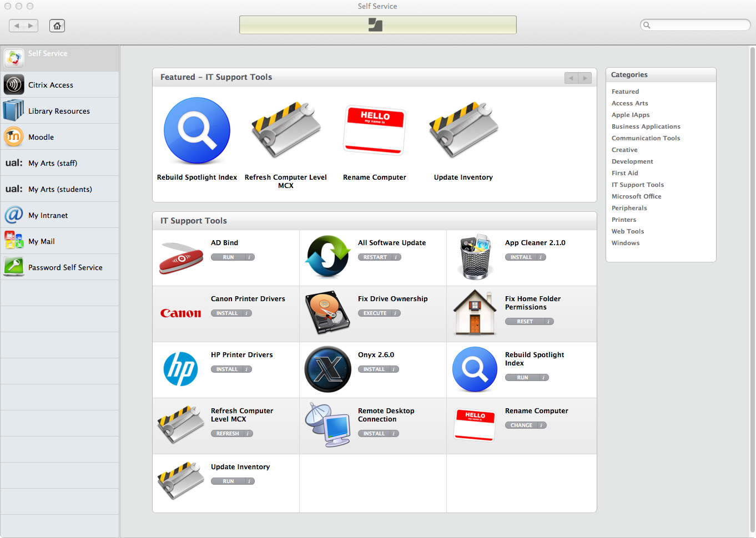Viewport: 756px width, 538px height.
Task: Click the Citrix Access sidebar icon
Action: pos(14,85)
